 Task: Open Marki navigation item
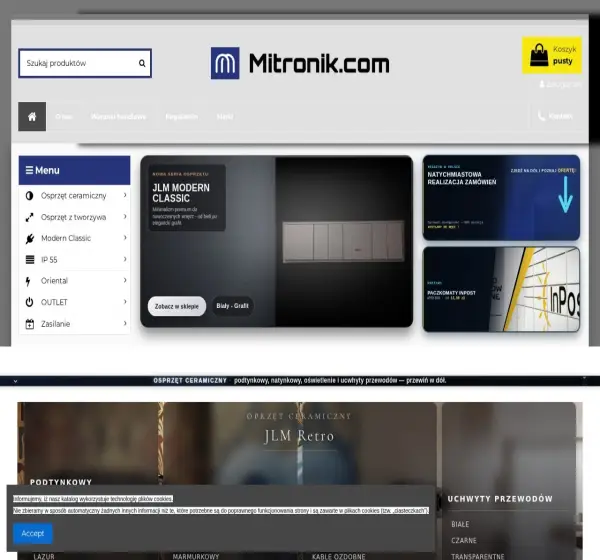(225, 116)
